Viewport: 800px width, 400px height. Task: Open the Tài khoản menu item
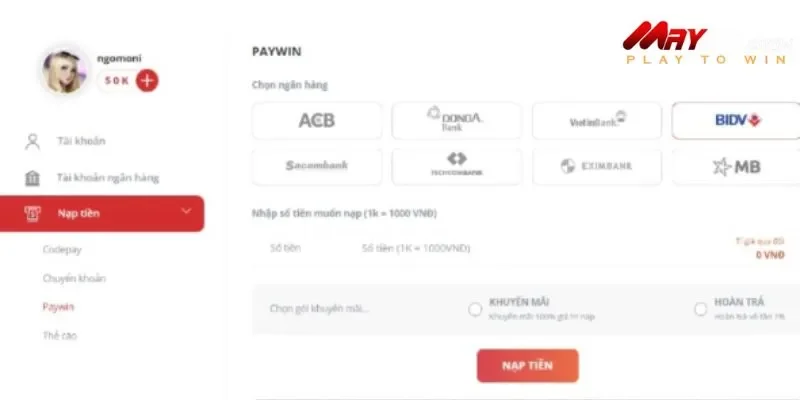click(81, 141)
